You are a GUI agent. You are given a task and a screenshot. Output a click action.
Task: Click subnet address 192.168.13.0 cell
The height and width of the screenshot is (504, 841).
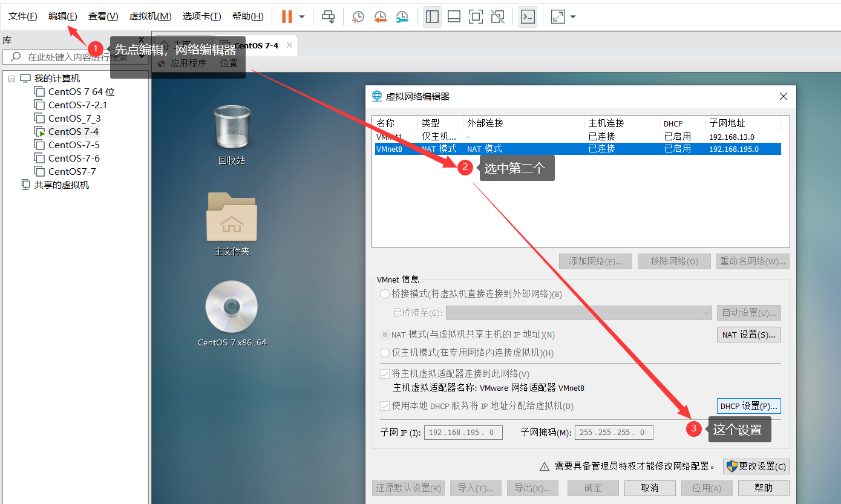pos(731,137)
